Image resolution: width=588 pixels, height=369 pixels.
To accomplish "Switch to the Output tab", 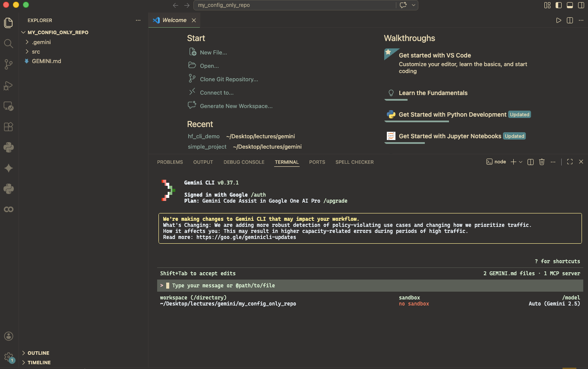I will [x=203, y=162].
